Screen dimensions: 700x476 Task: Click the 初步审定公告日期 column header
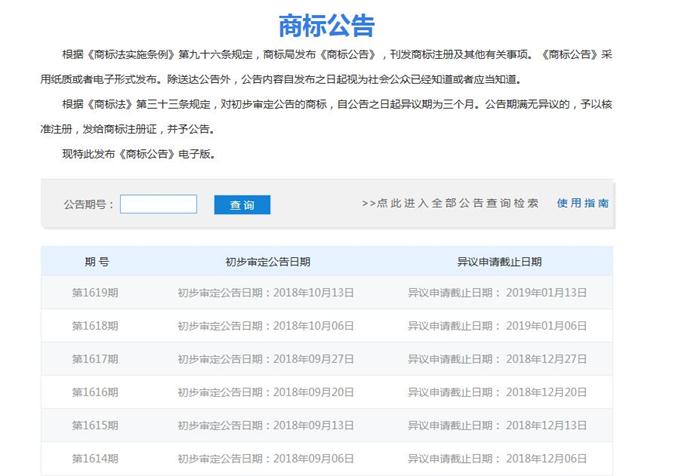(267, 261)
